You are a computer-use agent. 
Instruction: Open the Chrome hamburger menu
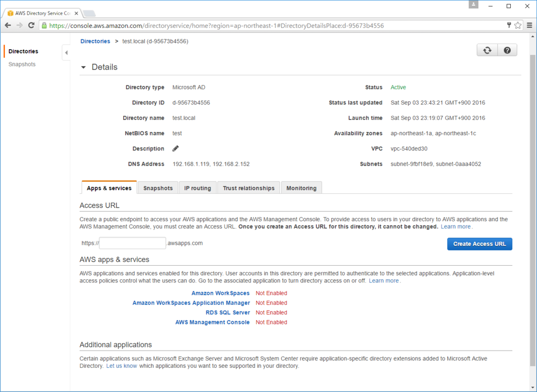(530, 25)
